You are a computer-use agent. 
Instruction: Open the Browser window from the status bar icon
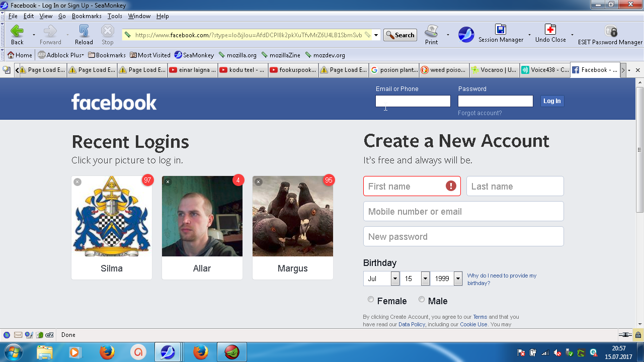pos(7,335)
